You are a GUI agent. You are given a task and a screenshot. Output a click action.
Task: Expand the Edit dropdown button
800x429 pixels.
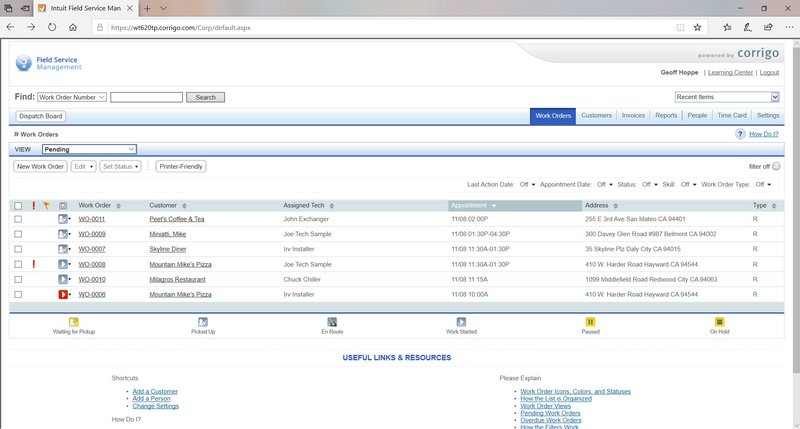click(x=83, y=166)
